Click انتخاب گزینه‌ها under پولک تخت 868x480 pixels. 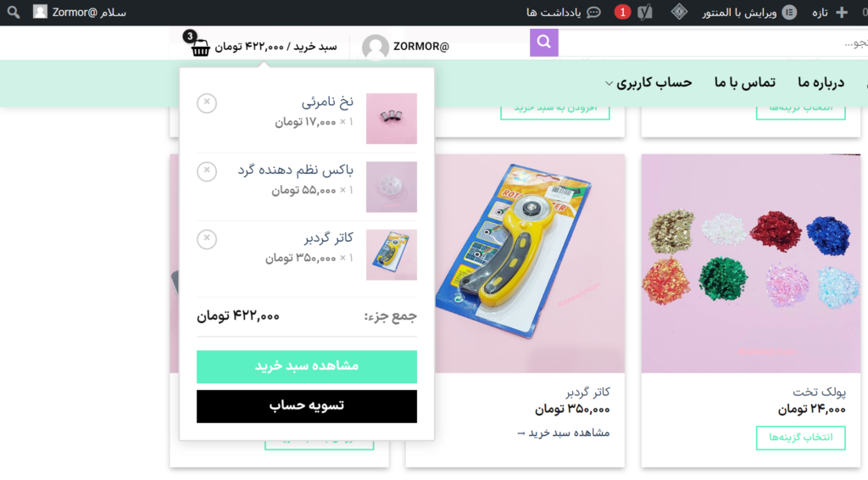point(800,438)
